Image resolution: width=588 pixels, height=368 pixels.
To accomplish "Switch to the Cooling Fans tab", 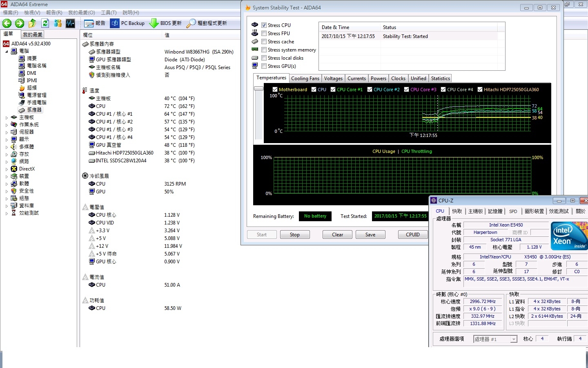I will [305, 79].
